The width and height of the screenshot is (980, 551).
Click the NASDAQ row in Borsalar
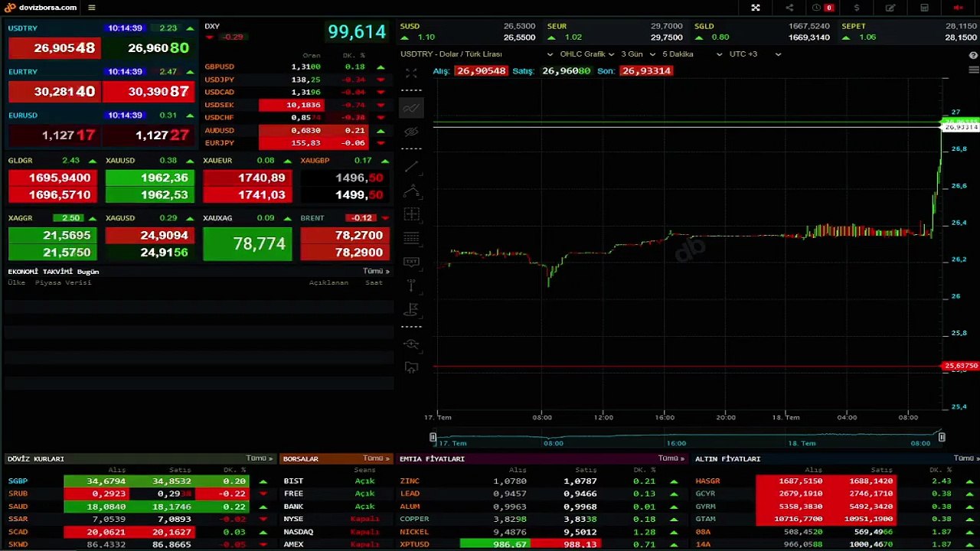pyautogui.click(x=335, y=532)
